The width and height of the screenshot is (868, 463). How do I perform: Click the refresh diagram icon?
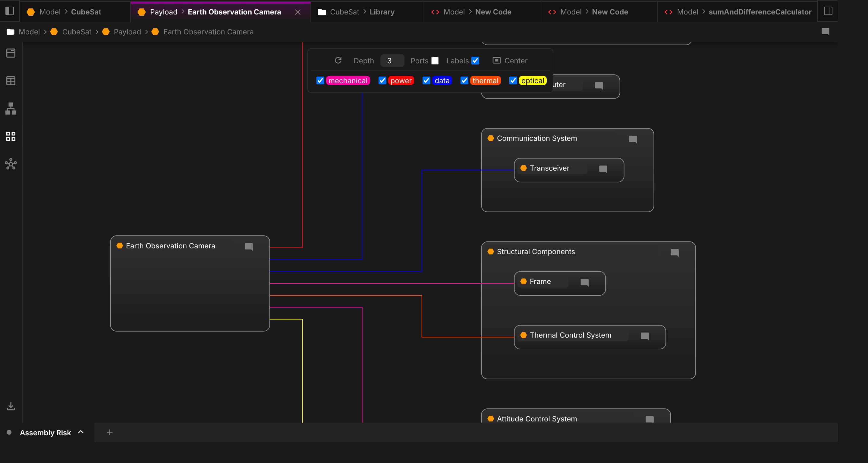[x=338, y=60]
